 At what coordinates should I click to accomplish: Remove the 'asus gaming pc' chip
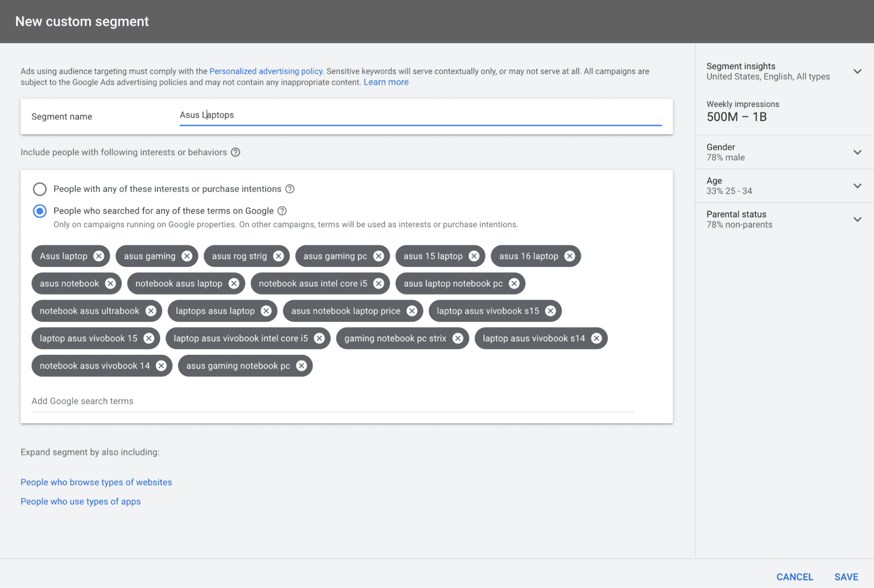click(379, 256)
